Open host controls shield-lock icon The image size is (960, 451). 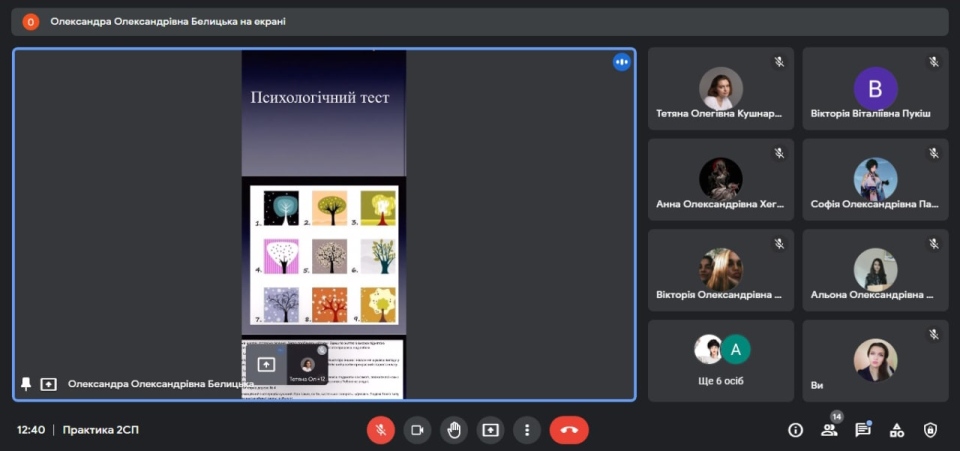930,430
